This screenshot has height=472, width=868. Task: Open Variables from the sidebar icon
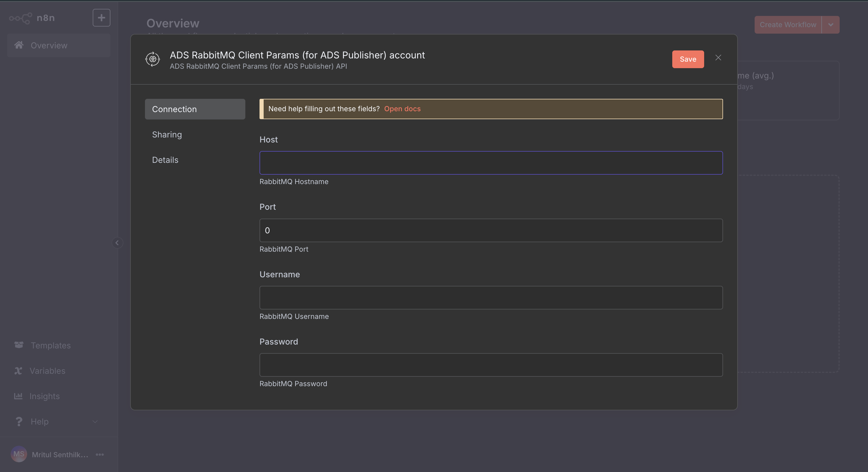19,371
